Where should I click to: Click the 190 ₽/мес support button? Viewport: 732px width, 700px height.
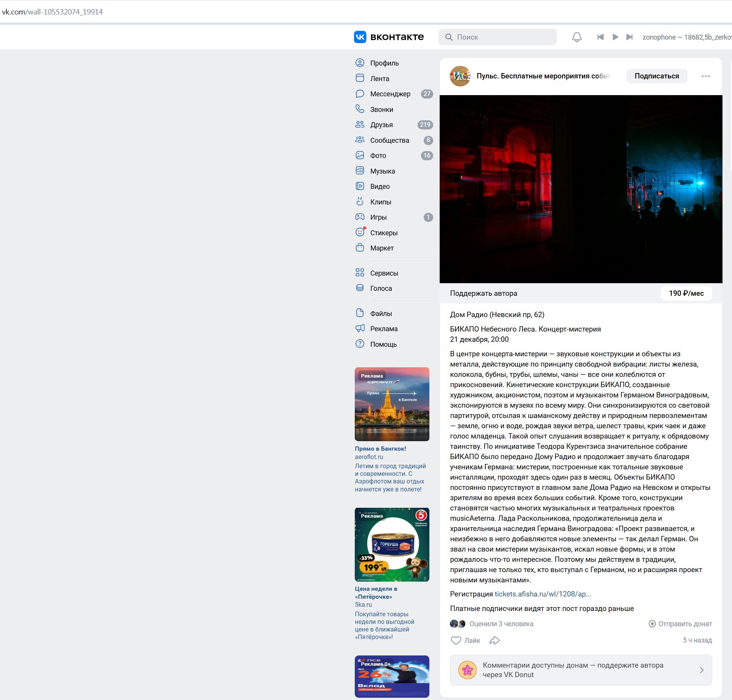[x=686, y=293]
